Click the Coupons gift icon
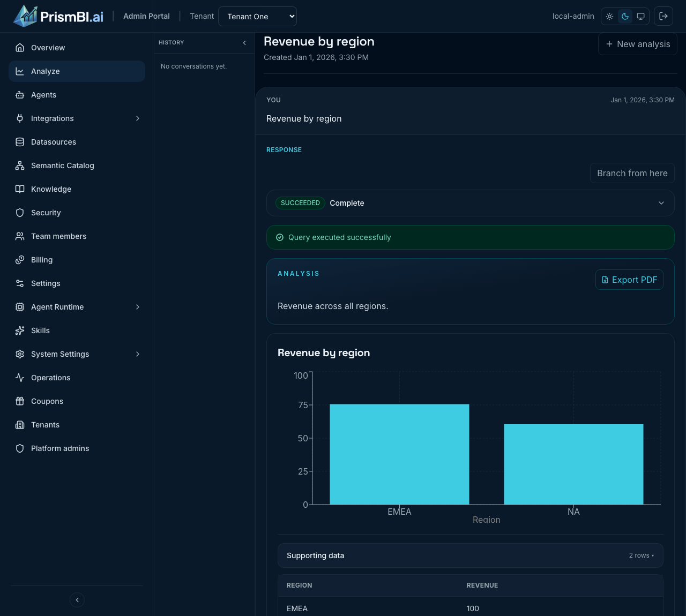 coord(20,401)
